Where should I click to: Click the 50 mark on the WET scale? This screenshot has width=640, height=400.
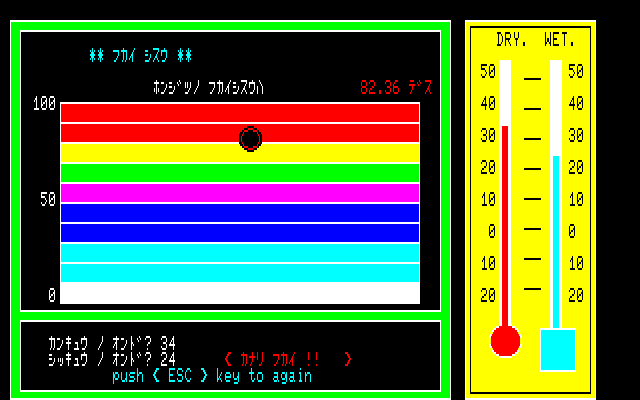click(x=576, y=72)
